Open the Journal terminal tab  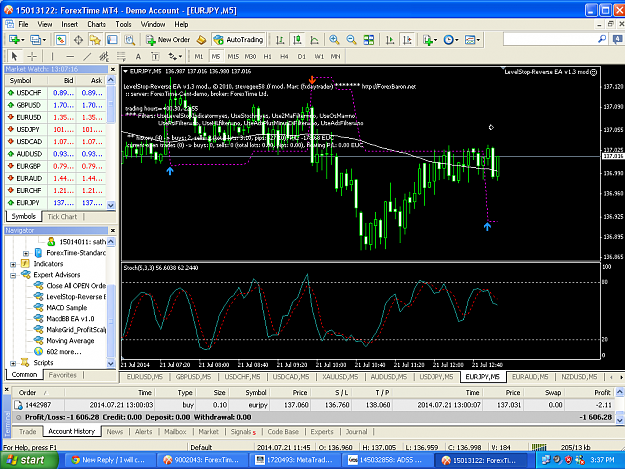356,432
